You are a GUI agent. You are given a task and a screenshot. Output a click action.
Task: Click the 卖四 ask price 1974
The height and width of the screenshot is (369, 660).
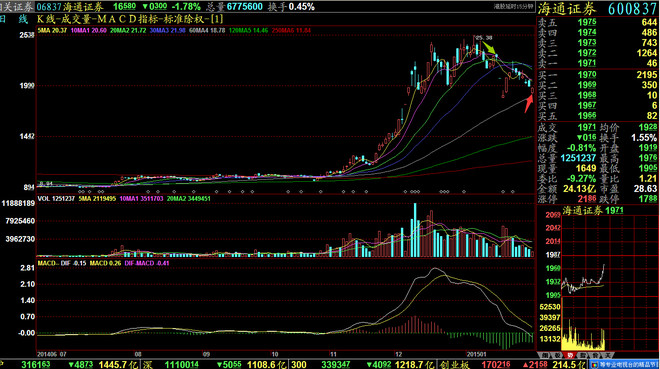587,32
